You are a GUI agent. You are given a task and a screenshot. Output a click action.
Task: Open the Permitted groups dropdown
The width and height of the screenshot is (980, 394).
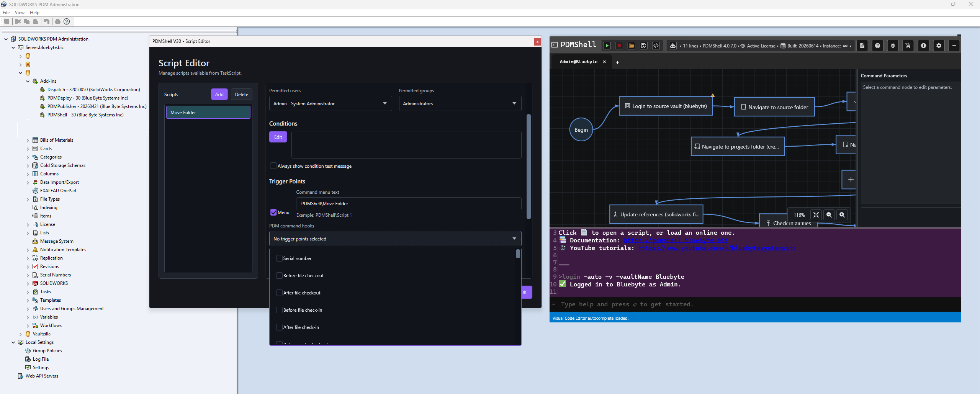point(460,104)
